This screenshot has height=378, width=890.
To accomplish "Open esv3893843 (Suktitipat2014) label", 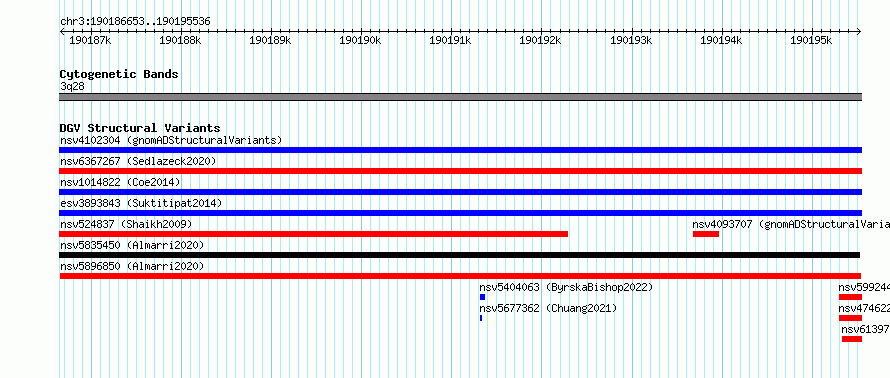I will click(141, 203).
